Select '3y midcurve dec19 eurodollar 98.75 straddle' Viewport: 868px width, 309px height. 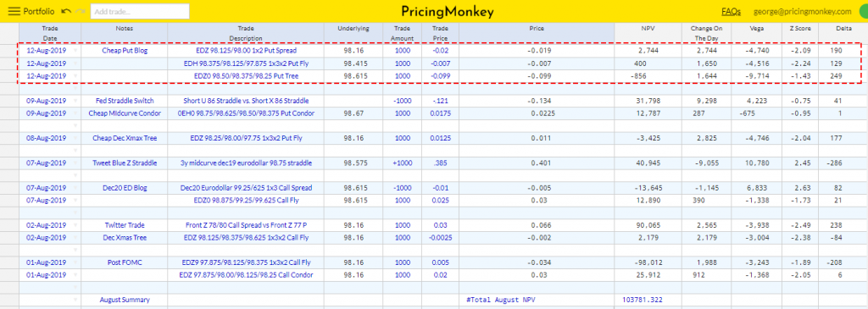pyautogui.click(x=246, y=163)
